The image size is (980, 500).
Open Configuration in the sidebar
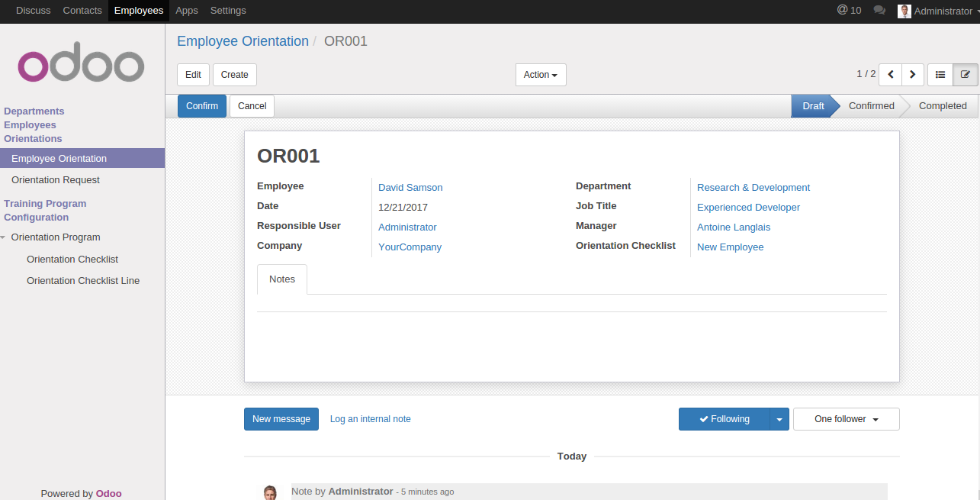[36, 218]
